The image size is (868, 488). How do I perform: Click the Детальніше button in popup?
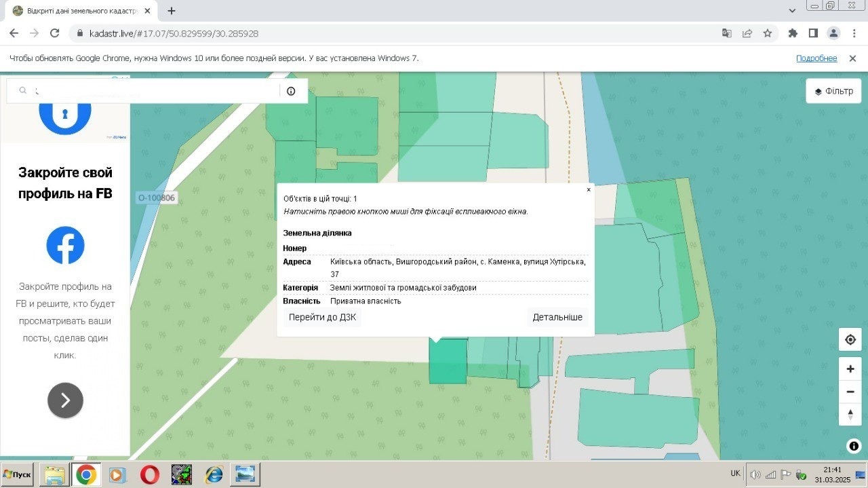(557, 317)
